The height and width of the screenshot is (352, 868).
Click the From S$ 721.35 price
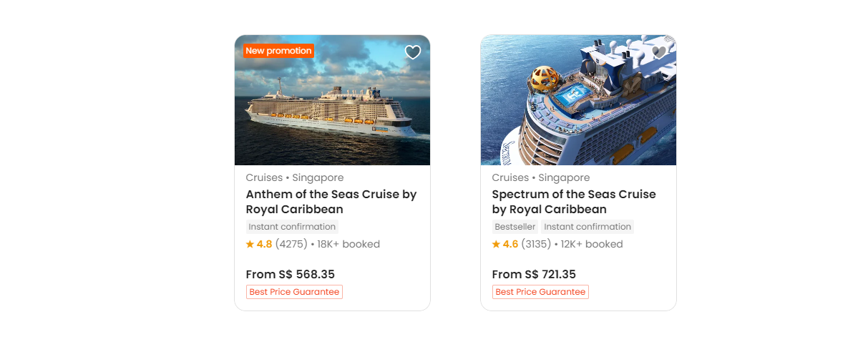pos(534,274)
